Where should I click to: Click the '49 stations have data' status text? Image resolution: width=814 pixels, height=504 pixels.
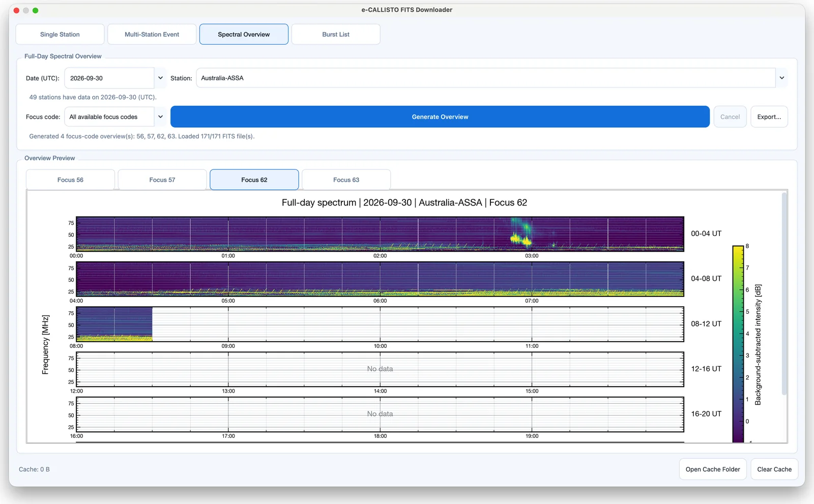pos(93,97)
